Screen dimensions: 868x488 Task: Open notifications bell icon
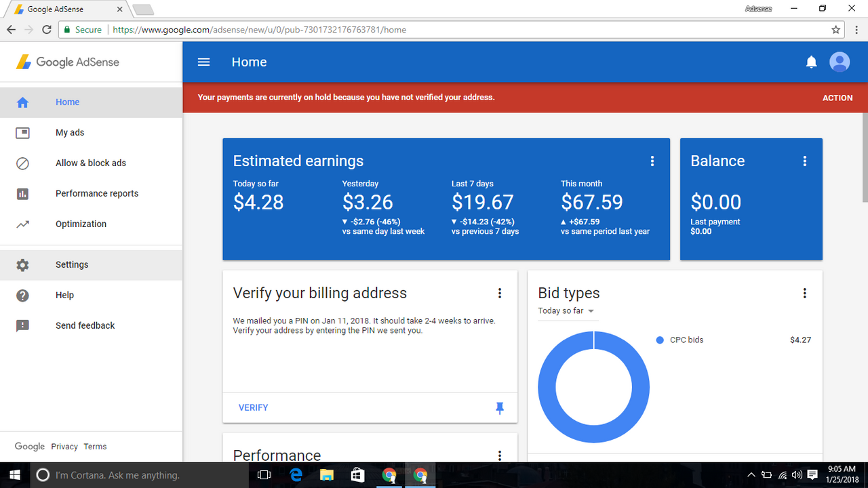click(811, 62)
